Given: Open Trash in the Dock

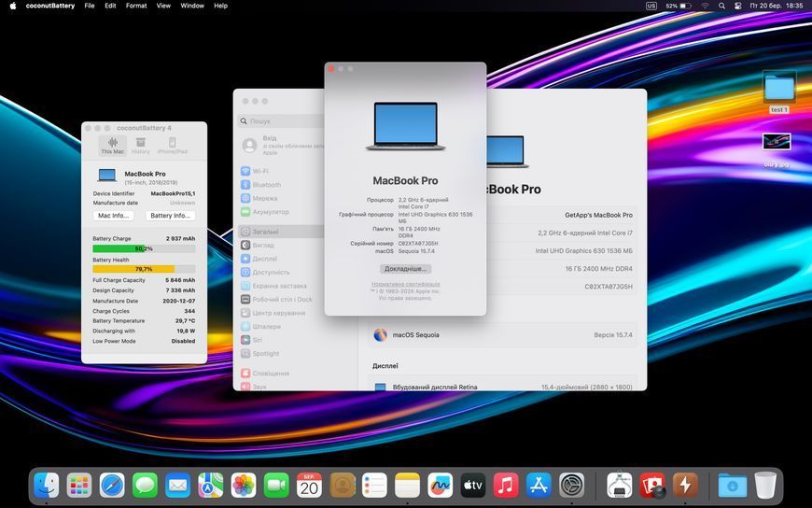Looking at the screenshot, I should point(765,486).
